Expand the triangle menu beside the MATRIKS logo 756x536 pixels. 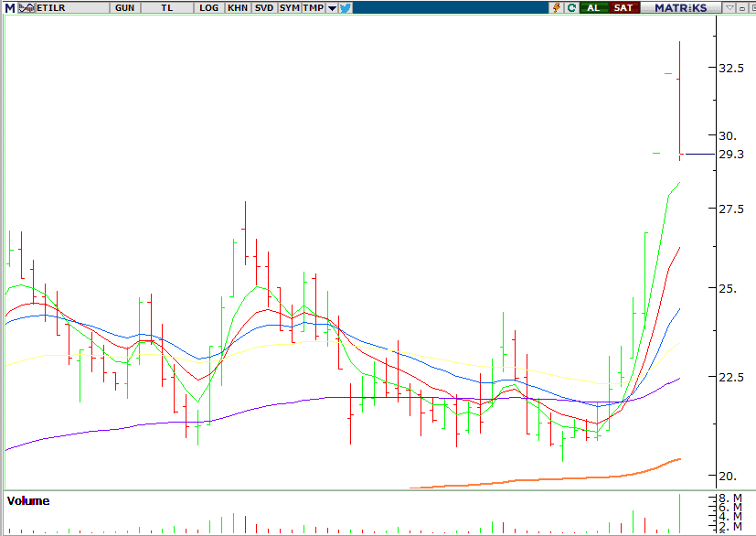[x=729, y=7]
